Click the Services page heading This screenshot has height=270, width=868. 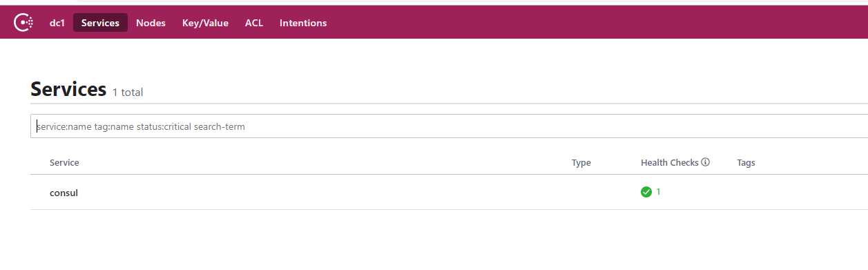[68, 89]
